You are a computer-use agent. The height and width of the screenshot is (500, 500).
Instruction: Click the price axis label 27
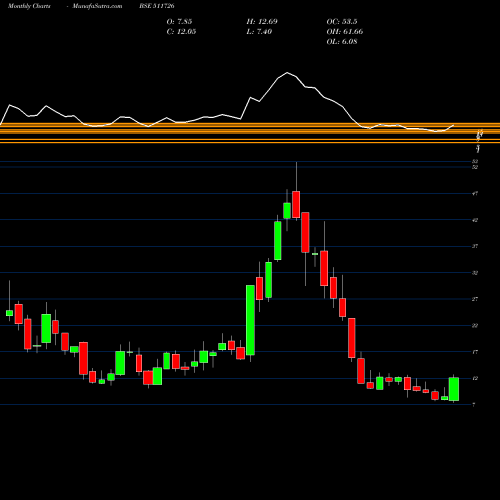point(475,299)
